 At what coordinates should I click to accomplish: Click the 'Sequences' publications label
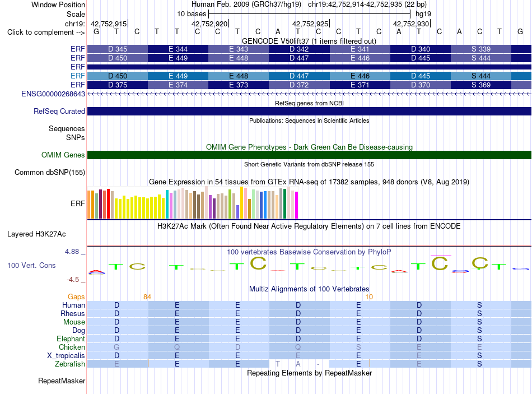pos(67,129)
